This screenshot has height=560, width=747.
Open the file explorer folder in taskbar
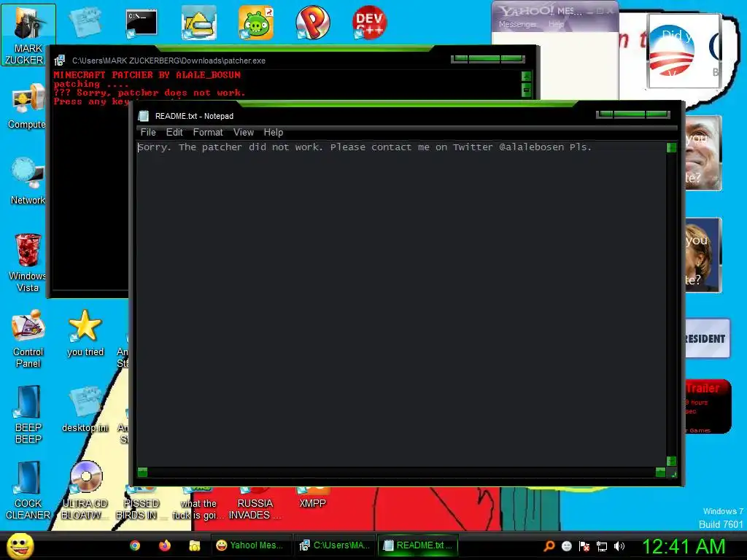click(194, 545)
